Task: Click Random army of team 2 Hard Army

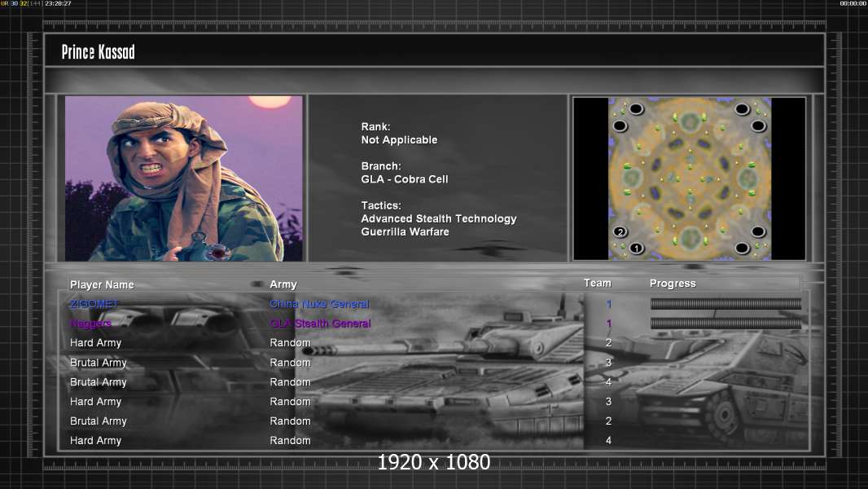Action: (x=290, y=343)
